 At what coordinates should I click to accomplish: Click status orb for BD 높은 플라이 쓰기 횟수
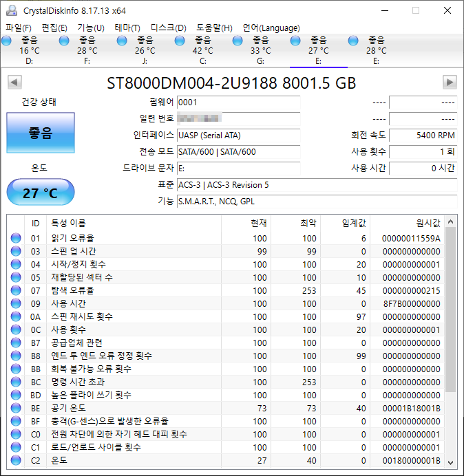tap(16, 395)
